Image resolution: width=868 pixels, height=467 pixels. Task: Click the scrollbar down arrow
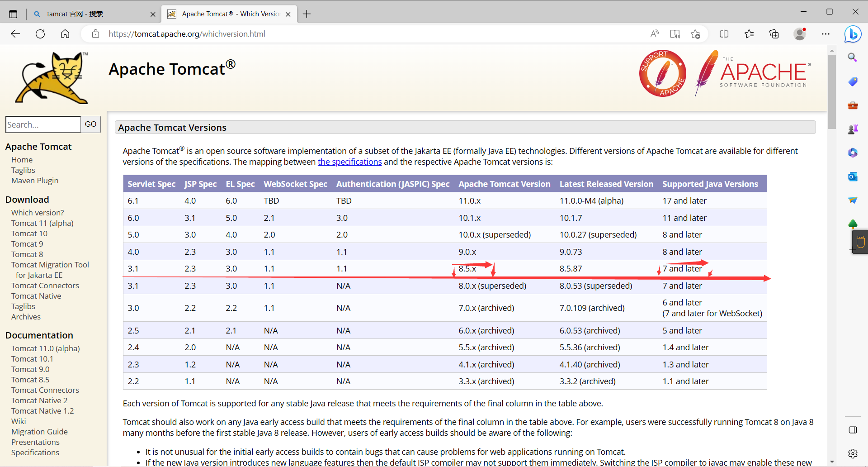click(x=832, y=462)
